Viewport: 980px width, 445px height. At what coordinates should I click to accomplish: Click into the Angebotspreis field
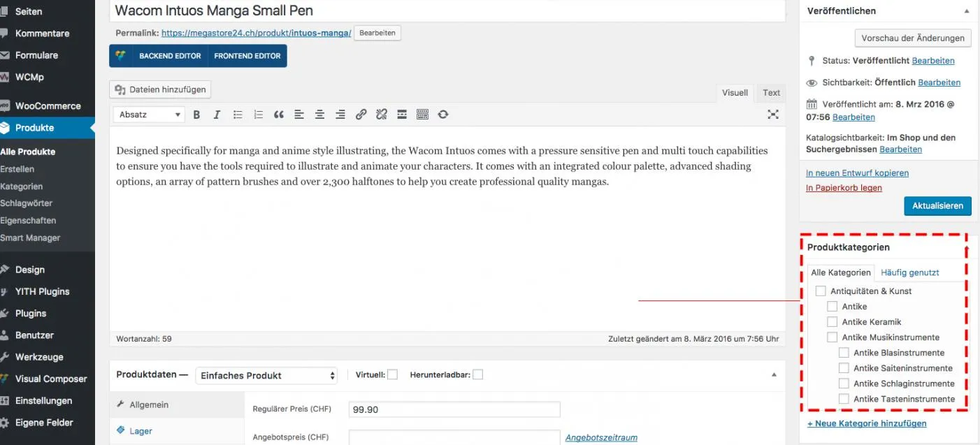click(x=454, y=437)
